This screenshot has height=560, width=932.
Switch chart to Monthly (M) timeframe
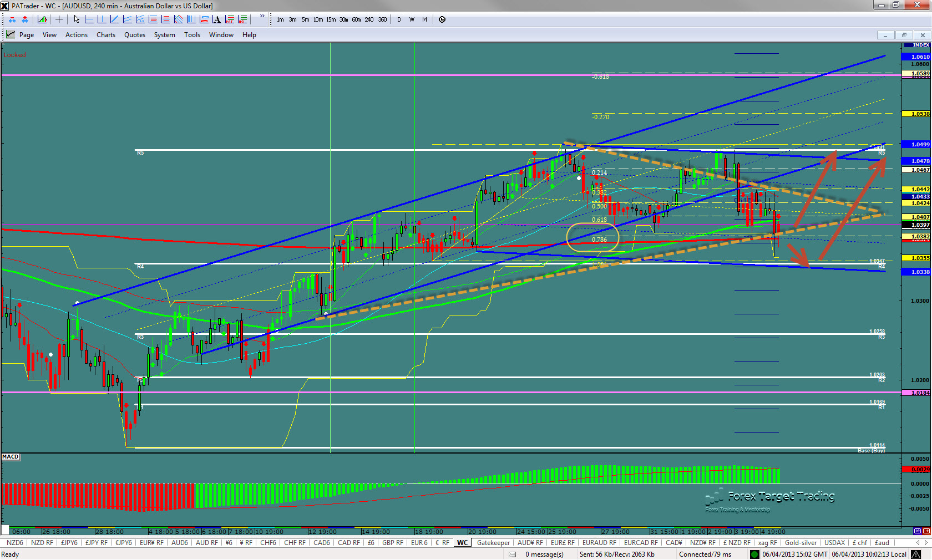coord(424,19)
